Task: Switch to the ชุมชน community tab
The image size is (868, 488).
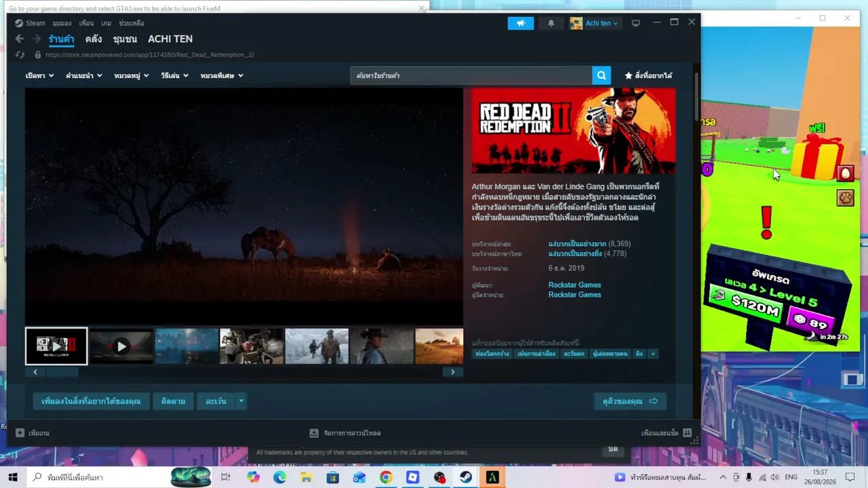Action: [125, 39]
